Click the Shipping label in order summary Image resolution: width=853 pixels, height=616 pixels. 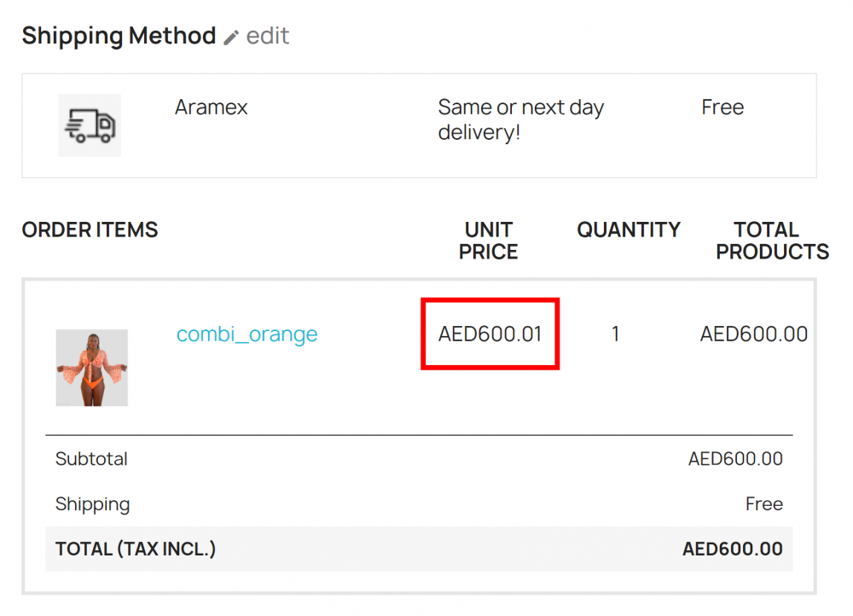[x=92, y=504]
